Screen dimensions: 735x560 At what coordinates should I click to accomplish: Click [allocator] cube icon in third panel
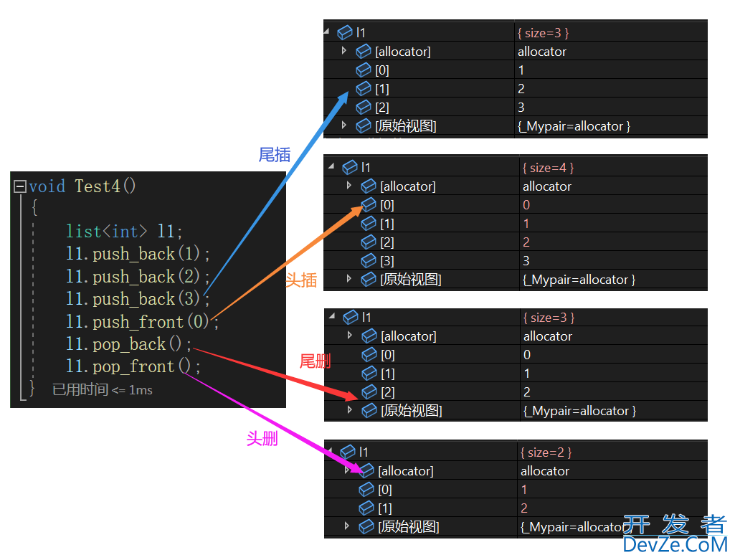[370, 336]
